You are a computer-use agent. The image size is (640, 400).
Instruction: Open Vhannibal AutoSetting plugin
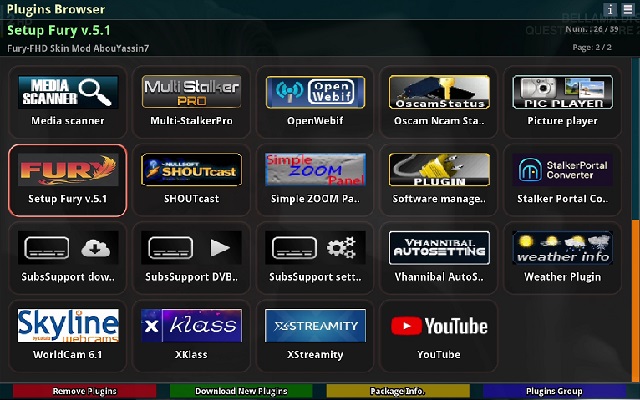pos(439,258)
